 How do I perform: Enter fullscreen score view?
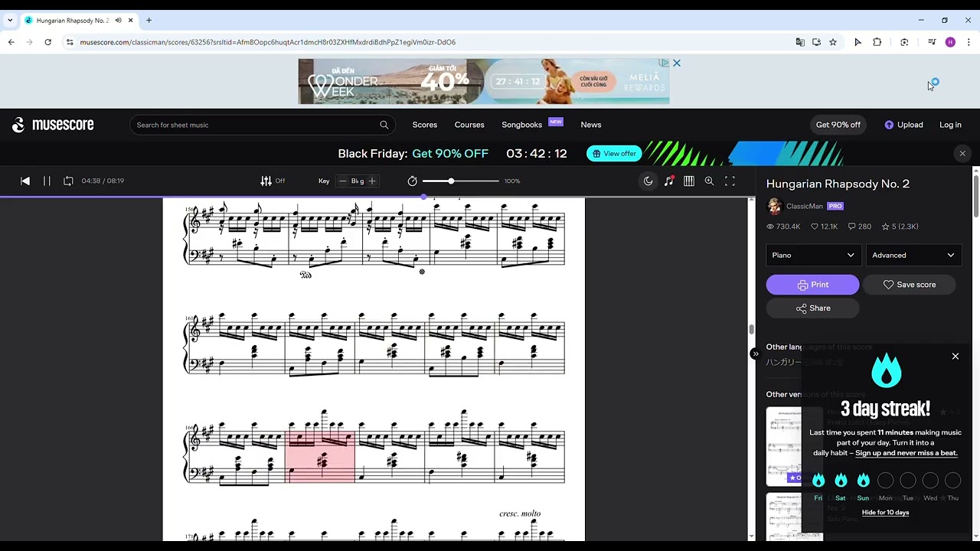pos(730,181)
